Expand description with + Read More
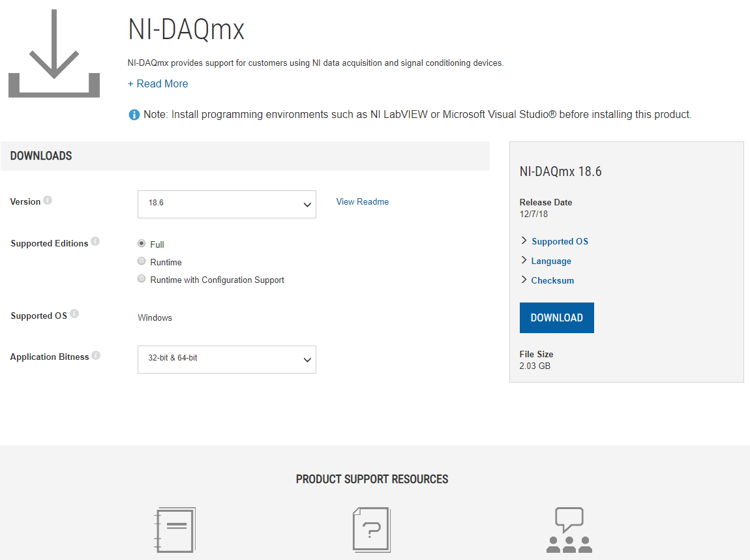Screen dimensions: 750x560 158,83
